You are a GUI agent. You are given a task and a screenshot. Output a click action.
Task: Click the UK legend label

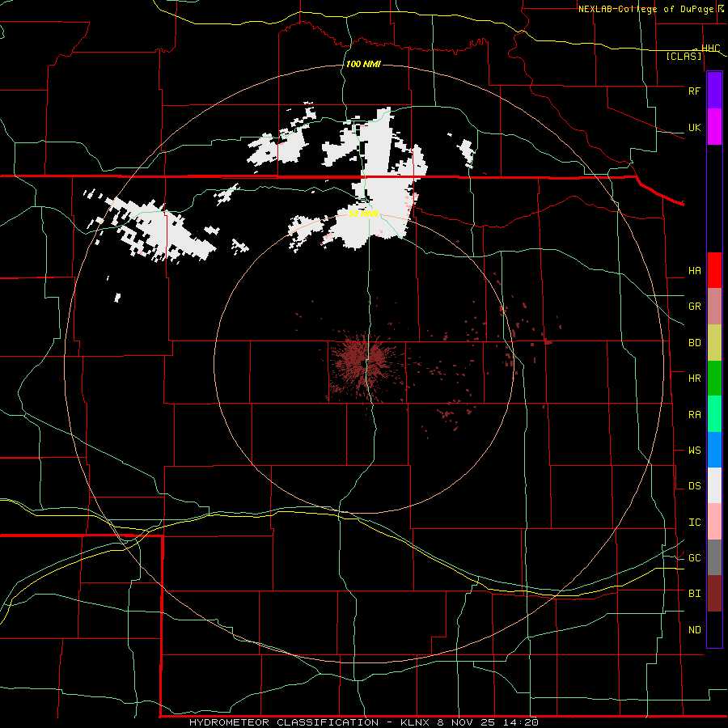tap(694, 127)
